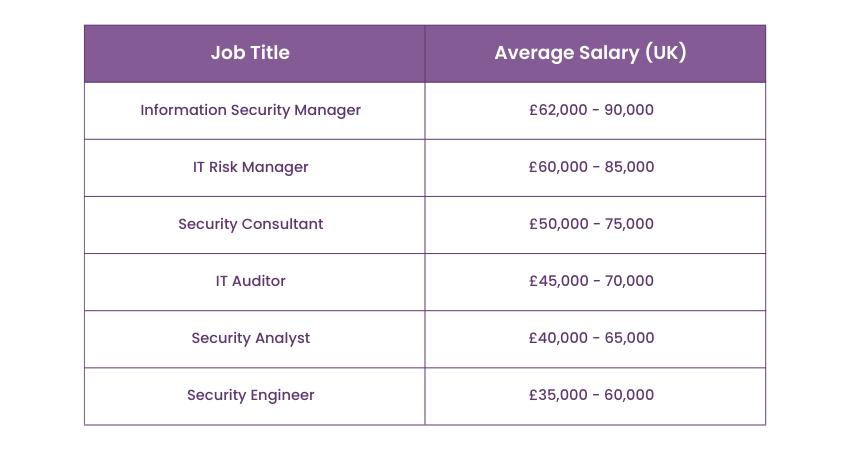Viewport: 850px width, 450px height.
Task: Click the Security Consultant job title
Action: pyautogui.click(x=250, y=224)
